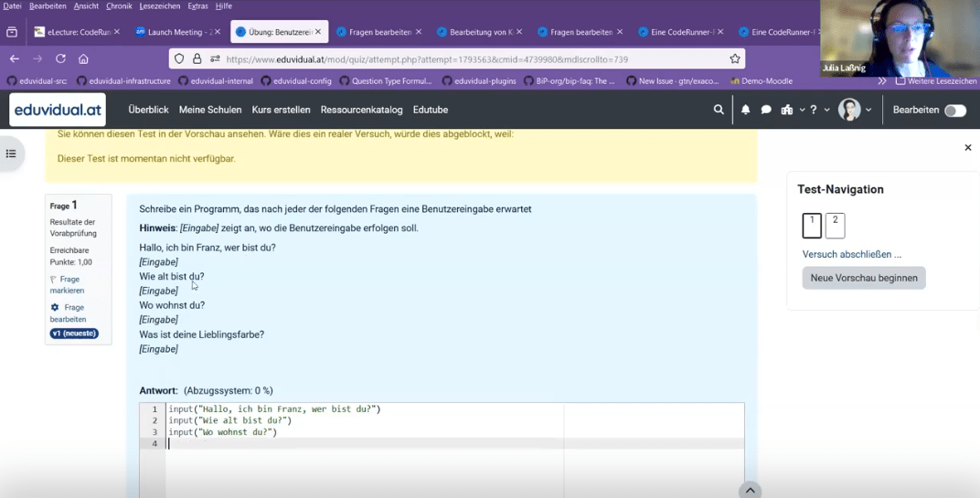
Task: Click the Versuch abschließen link
Action: tap(851, 254)
